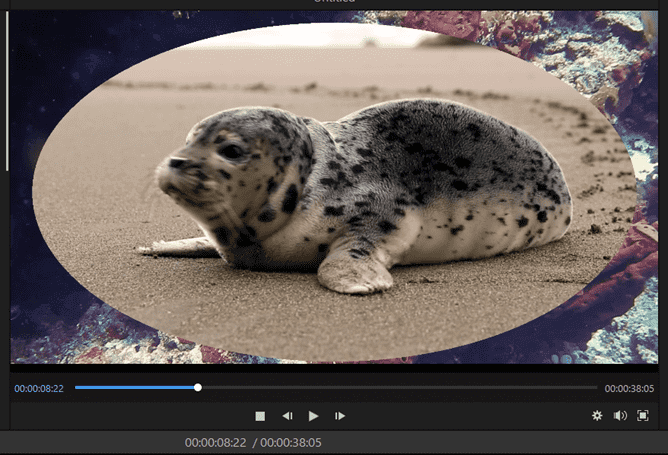The height and width of the screenshot is (455, 668).
Task: Click the seal video preview image
Action: (x=334, y=187)
